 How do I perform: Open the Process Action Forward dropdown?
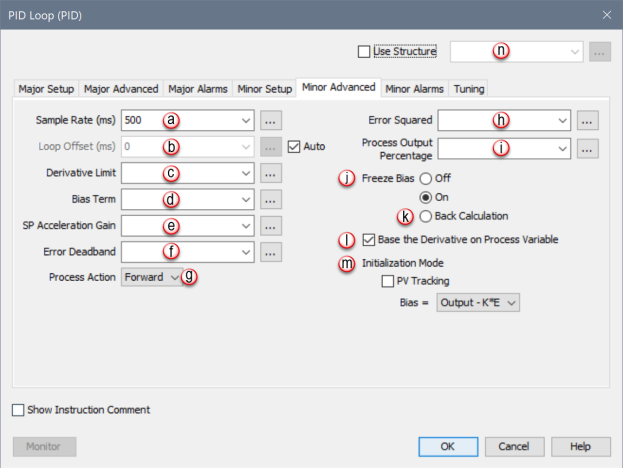click(x=150, y=277)
